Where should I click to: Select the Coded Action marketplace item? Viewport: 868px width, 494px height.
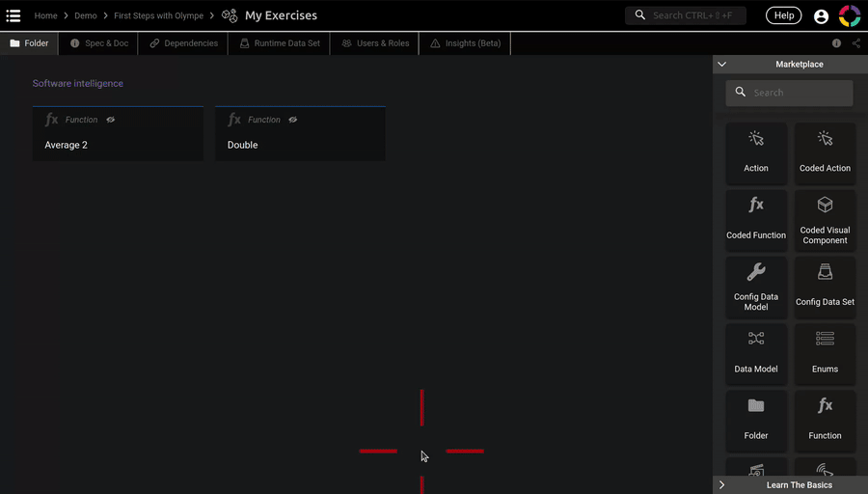click(x=825, y=152)
